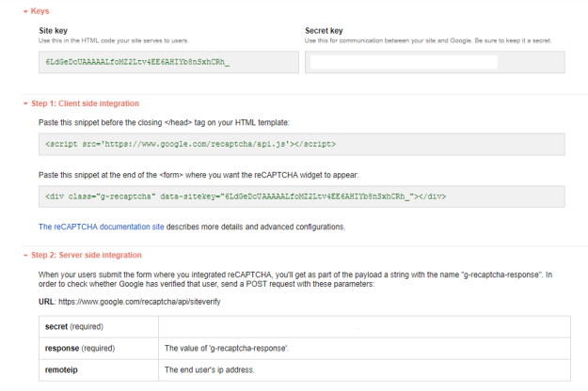Click the 'remoteip' table cell

click(x=99, y=370)
